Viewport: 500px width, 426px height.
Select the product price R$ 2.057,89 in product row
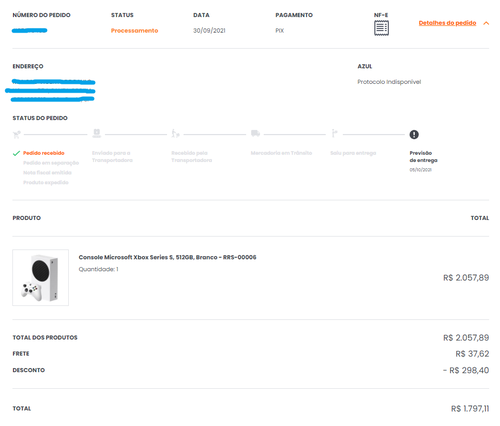(466, 278)
